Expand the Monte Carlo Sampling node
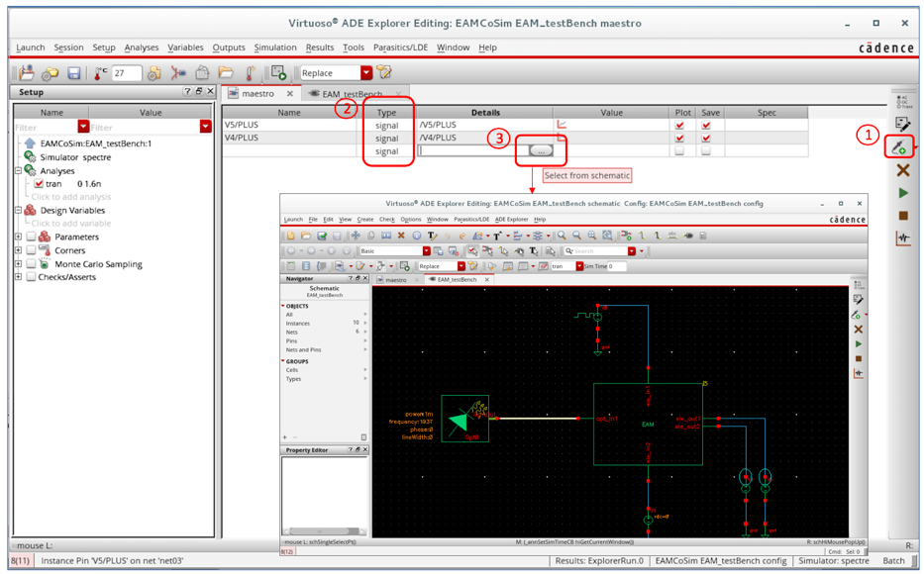 pyautogui.click(x=18, y=264)
